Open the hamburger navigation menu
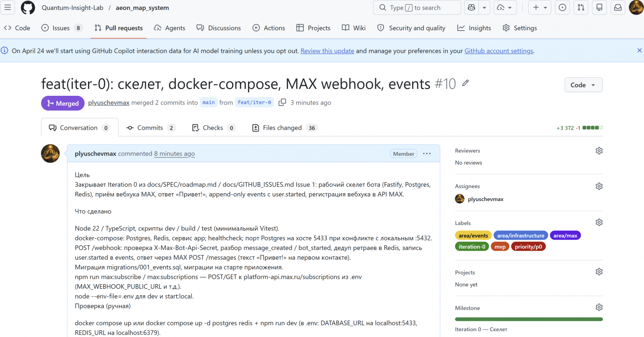Screen dimensions: 644x337 pyautogui.click(x=7, y=7)
